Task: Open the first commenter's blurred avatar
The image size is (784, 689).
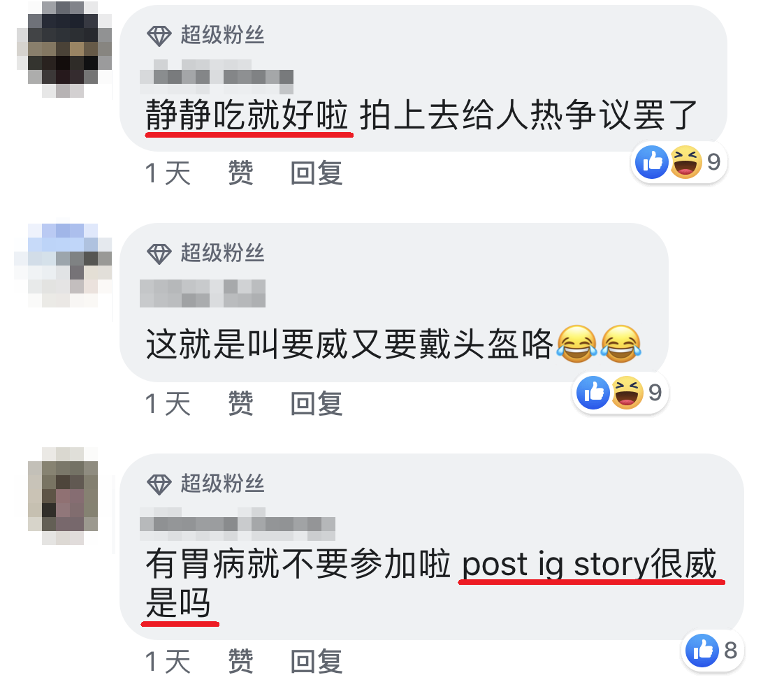Action: pyautogui.click(x=63, y=49)
